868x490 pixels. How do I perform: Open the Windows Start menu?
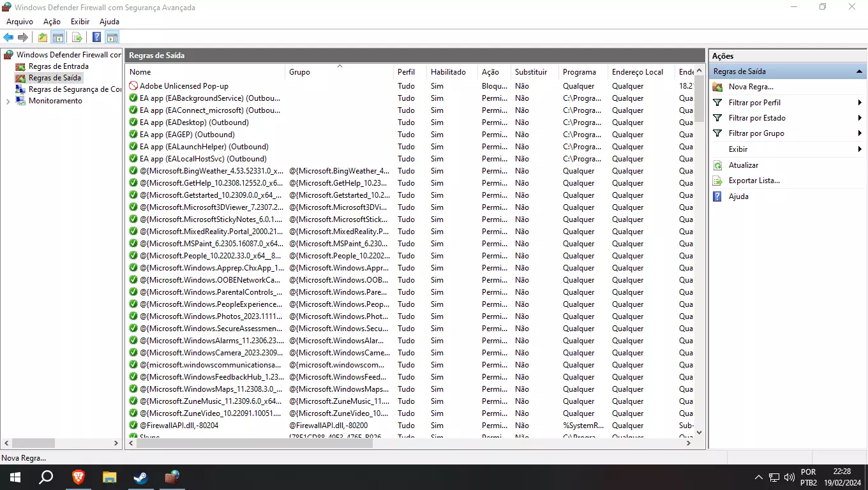point(15,477)
